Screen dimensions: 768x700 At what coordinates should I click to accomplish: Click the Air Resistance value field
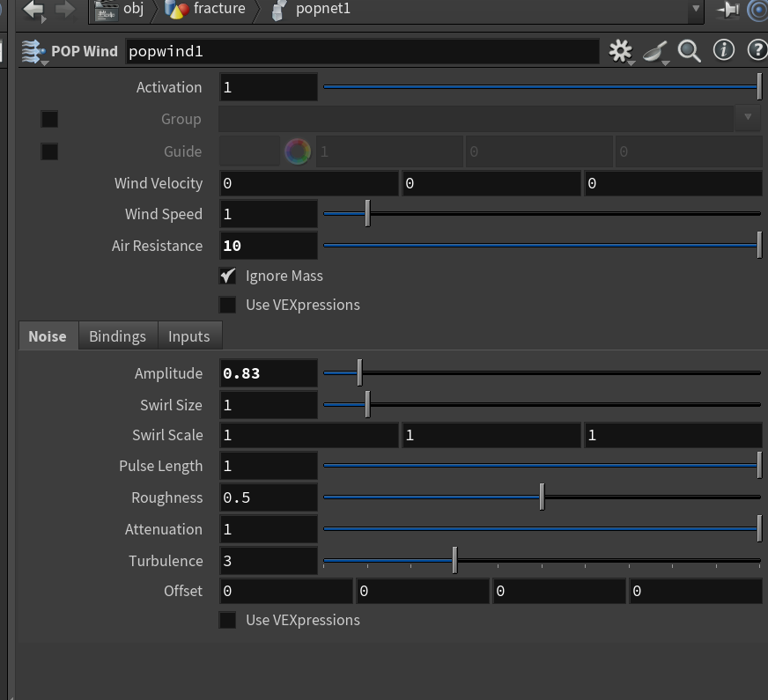tap(269, 246)
